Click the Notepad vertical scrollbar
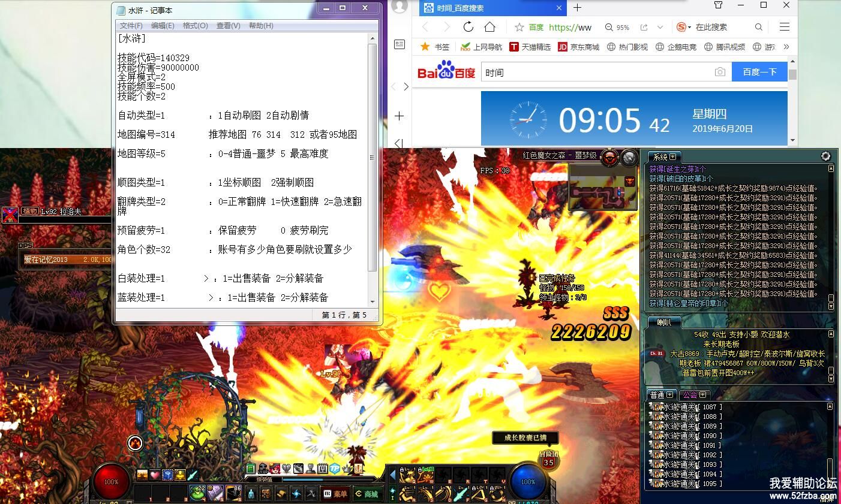This screenshot has height=504, width=841. pos(373,170)
